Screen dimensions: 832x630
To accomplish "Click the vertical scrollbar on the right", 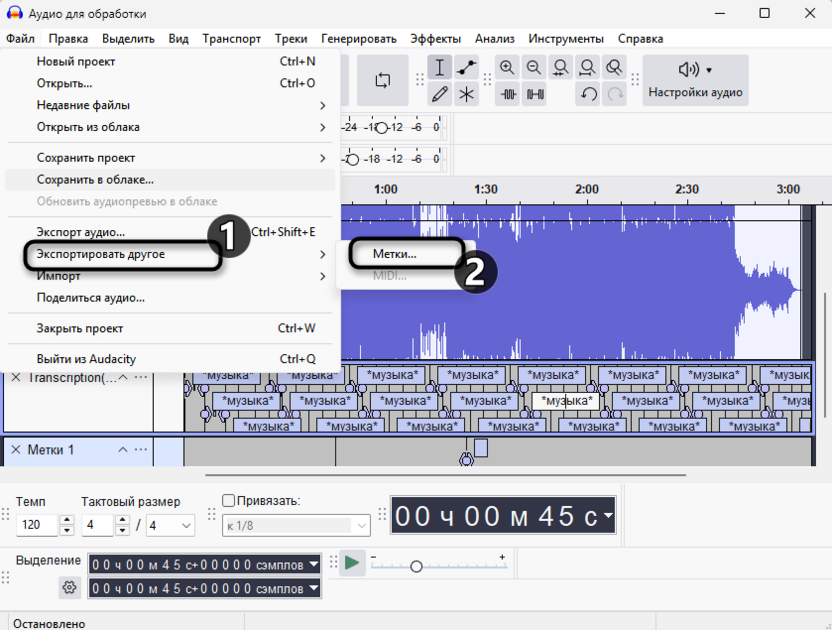I will point(824,355).
